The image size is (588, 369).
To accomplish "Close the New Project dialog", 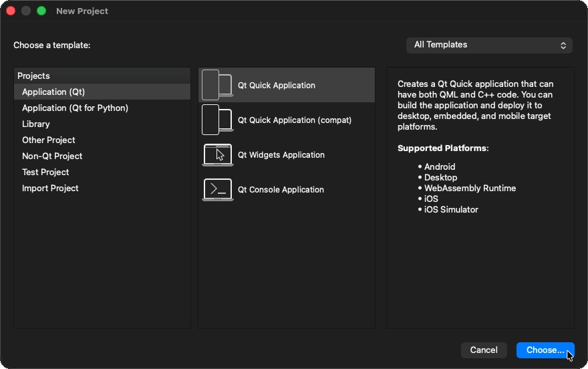I will tap(11, 11).
